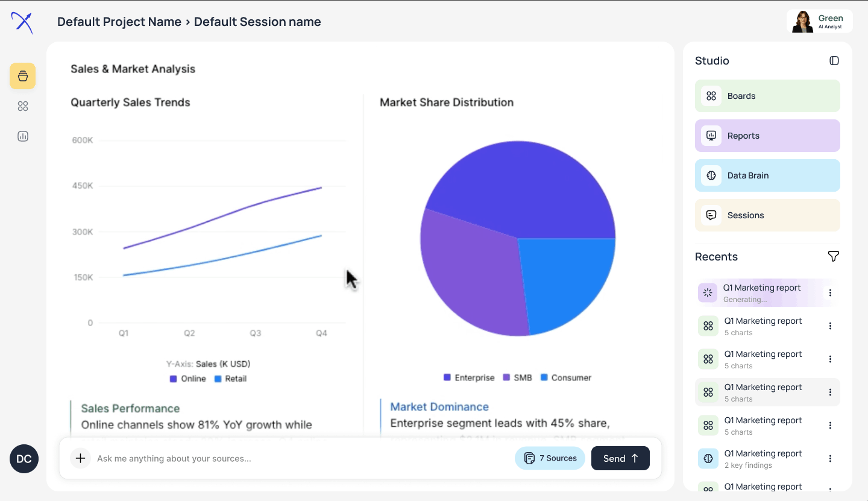
Task: Select the Sessions chat icon in Studio
Action: click(711, 215)
